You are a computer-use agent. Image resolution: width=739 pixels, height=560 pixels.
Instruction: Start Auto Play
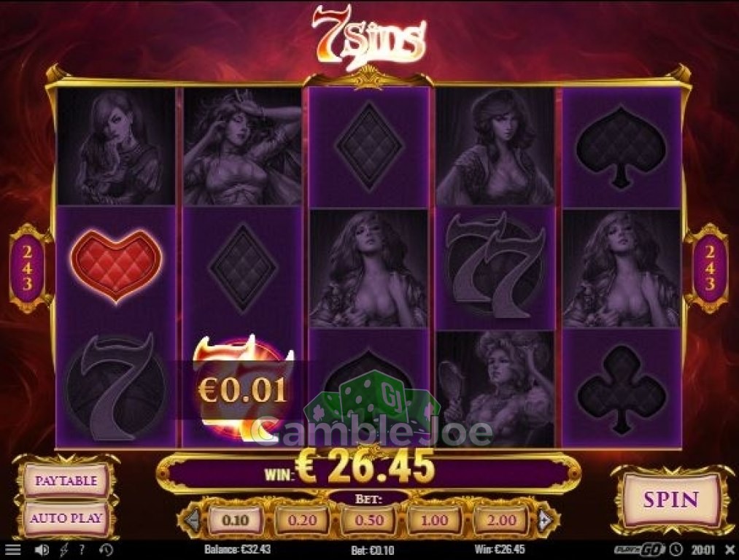(66, 518)
